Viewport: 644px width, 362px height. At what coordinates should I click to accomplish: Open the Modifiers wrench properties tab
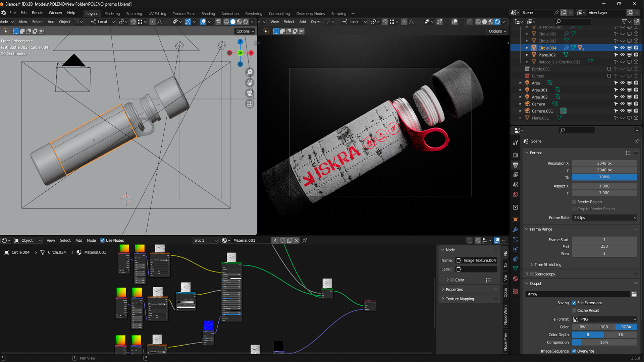point(516,230)
